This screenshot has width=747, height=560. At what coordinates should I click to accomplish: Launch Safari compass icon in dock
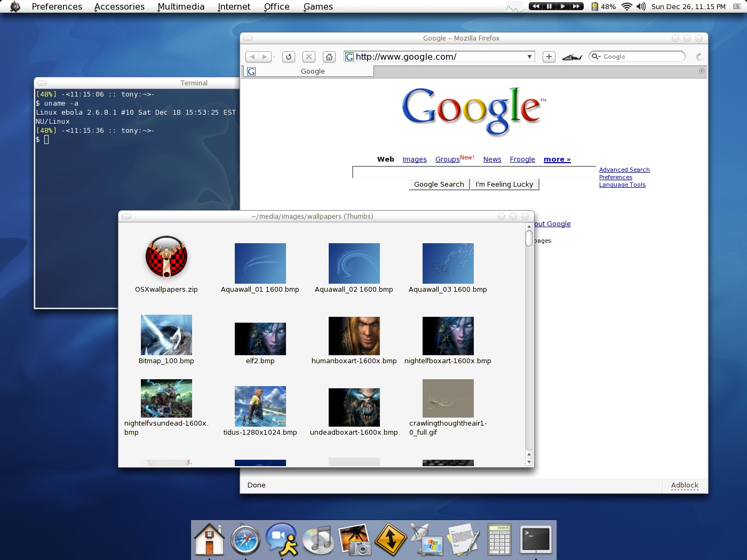pos(245,540)
